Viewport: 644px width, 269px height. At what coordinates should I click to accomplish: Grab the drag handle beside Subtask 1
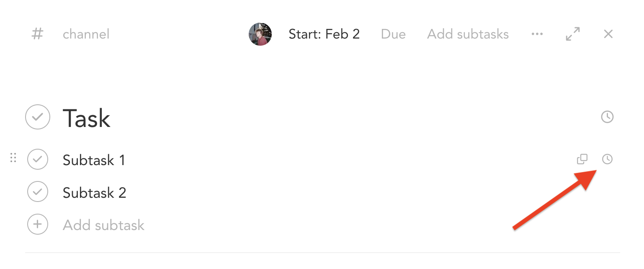[13, 158]
